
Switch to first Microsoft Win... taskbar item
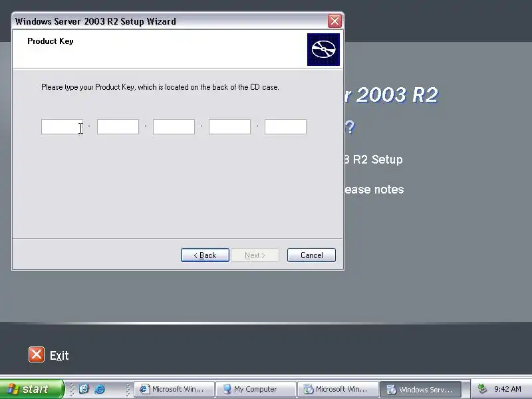(174, 389)
